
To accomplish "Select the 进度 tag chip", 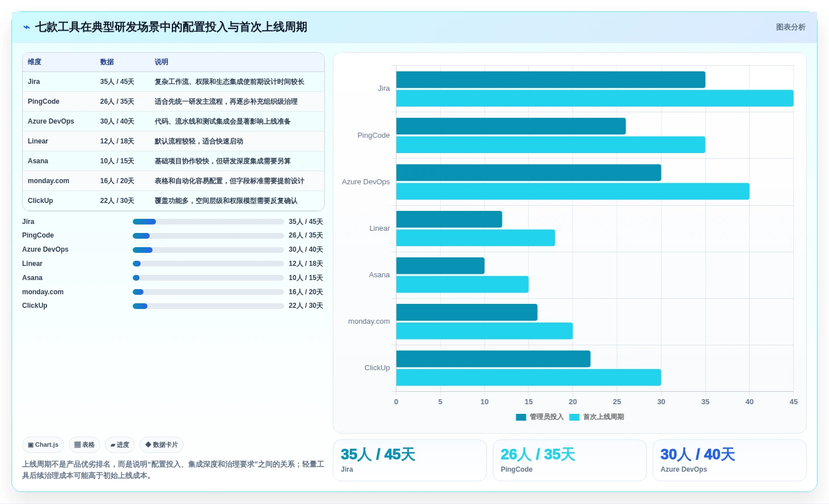I will (x=120, y=445).
